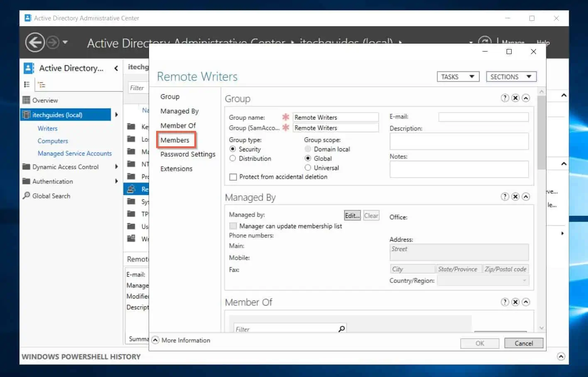
Task: Expand More Information
Action: pos(155,340)
